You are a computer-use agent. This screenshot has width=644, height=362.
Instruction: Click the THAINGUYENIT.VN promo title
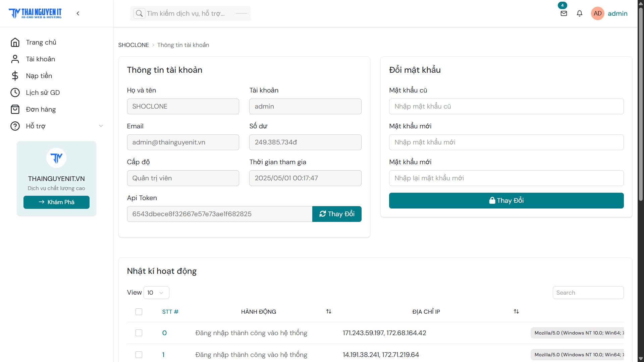[x=56, y=179]
